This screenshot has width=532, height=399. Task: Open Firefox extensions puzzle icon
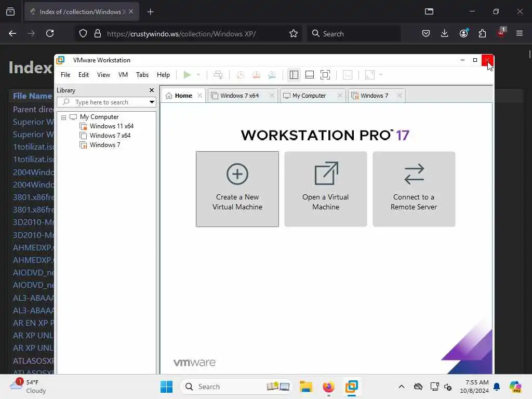point(482,33)
